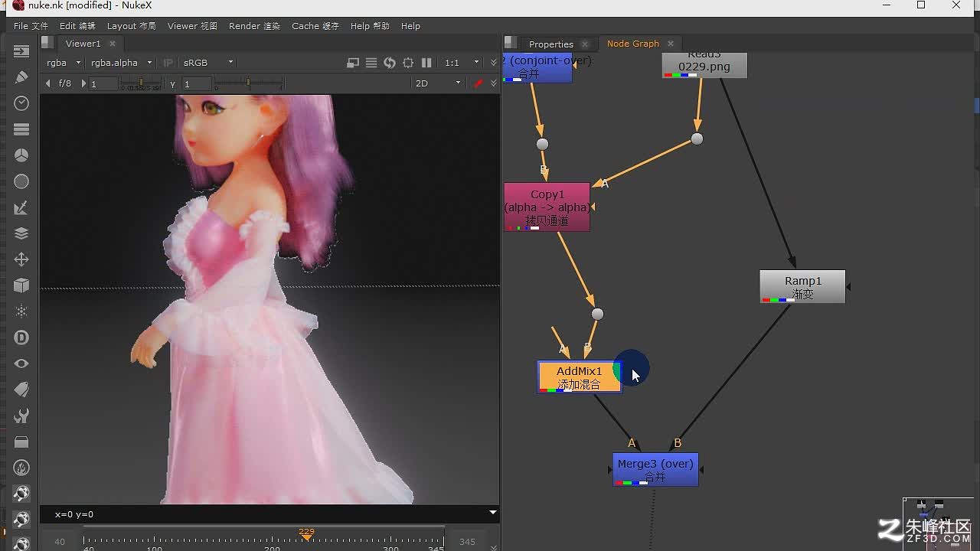Open the rgba.alpha channel dropdown
The height and width of the screenshot is (551, 980).
(x=121, y=63)
